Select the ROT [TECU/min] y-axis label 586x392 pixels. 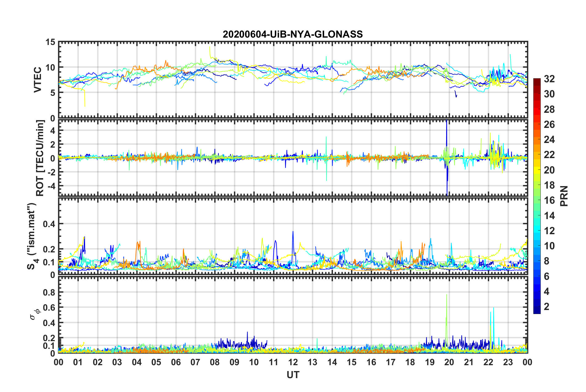point(40,158)
